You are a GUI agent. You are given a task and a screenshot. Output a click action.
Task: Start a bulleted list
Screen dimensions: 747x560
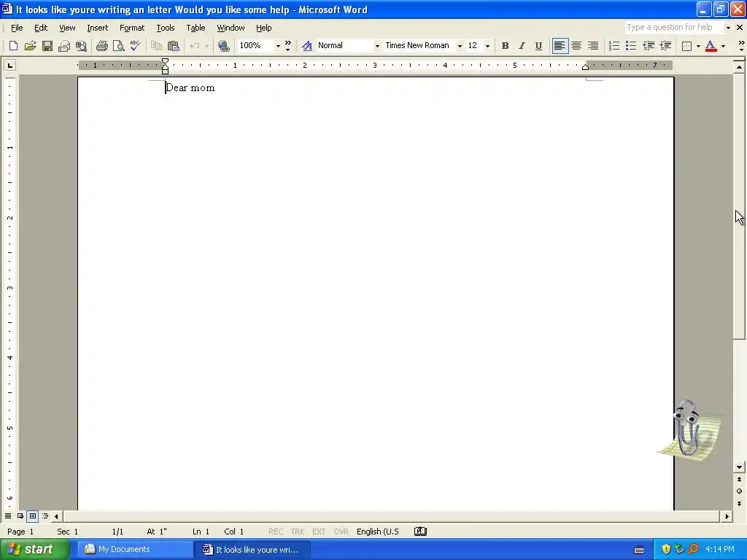tap(631, 46)
